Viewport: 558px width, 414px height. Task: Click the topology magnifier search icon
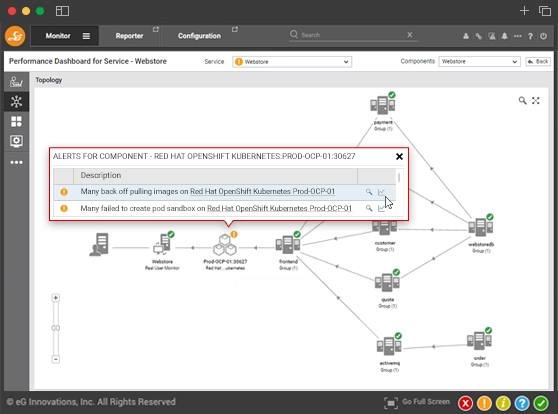click(522, 101)
